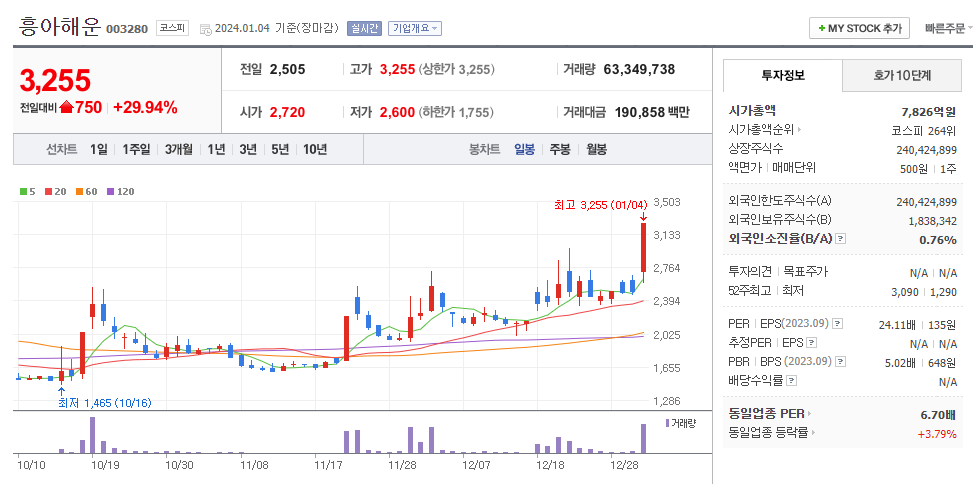
Task: Click the 거래량 value 63,349,738
Action: click(x=639, y=69)
